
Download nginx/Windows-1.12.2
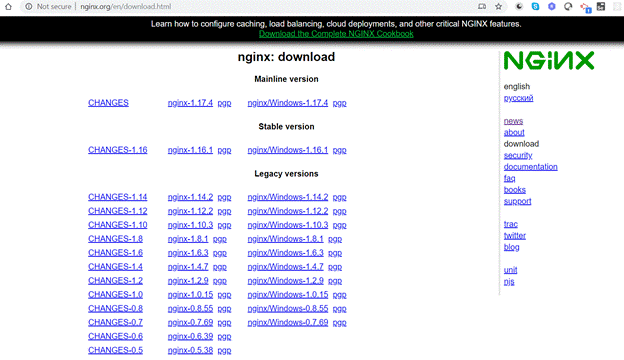point(288,211)
